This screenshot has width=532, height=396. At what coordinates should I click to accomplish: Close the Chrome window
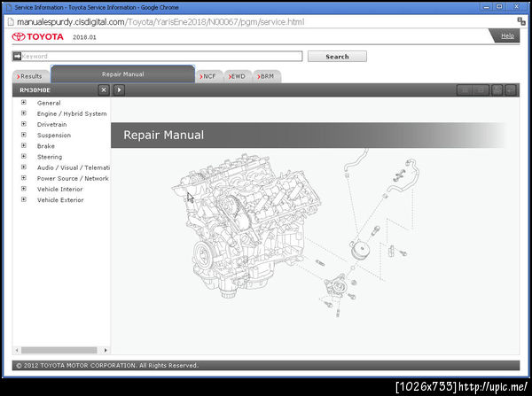click(516, 7)
